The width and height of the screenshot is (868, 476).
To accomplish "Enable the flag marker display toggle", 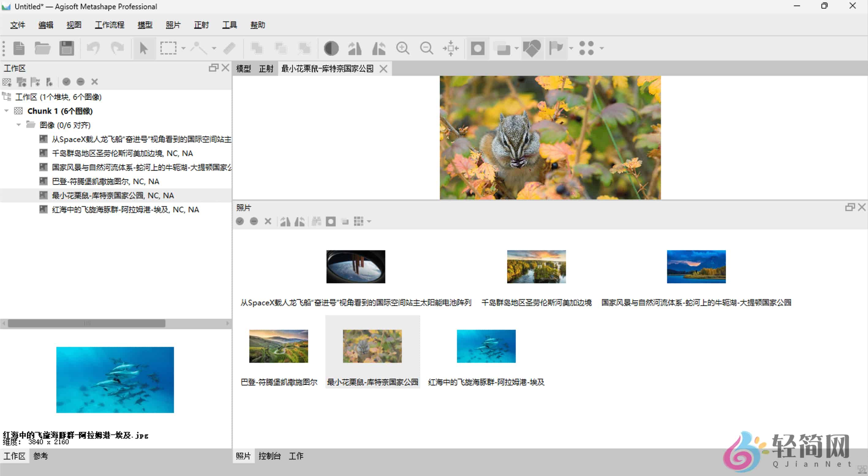I will point(557,48).
